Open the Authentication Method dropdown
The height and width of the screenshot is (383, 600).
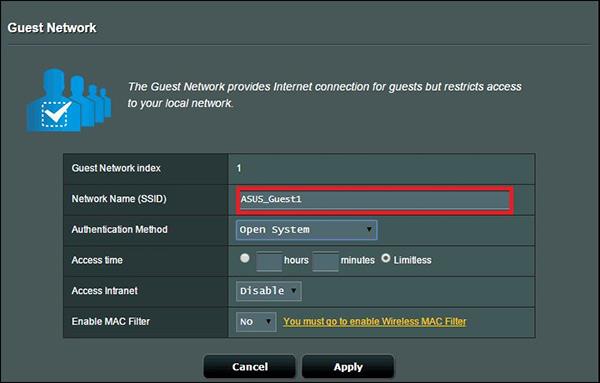[307, 230]
